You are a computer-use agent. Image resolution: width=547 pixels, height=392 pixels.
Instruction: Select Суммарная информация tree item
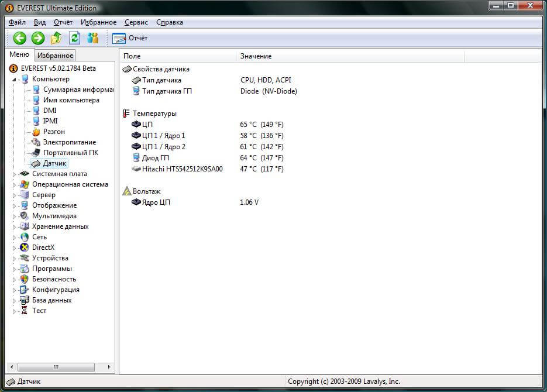tap(78, 90)
